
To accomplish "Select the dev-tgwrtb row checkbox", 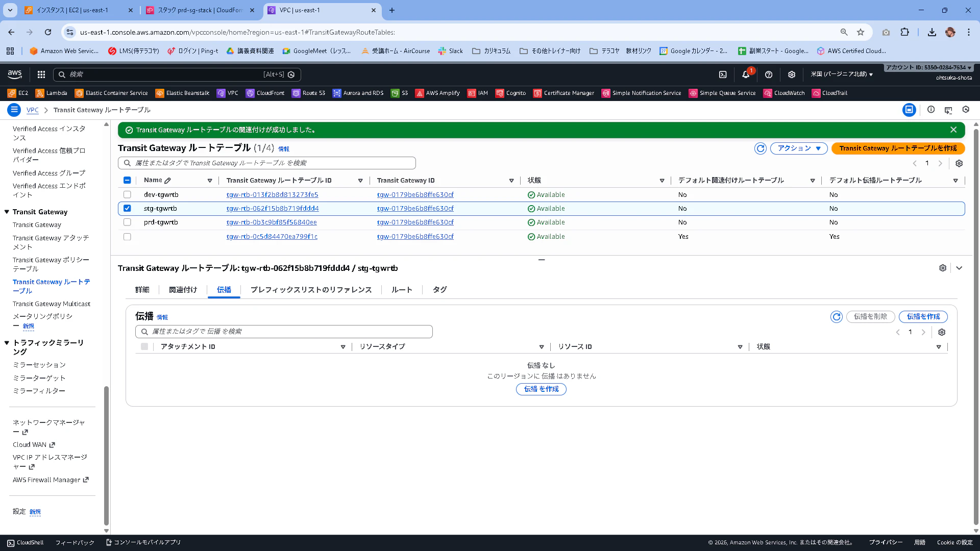I will (x=127, y=195).
